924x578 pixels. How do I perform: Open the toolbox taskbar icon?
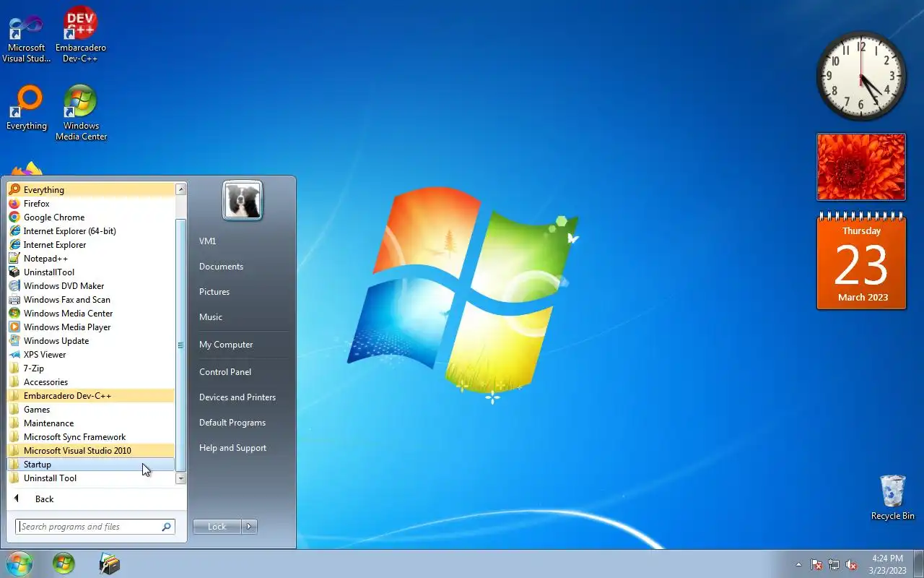[109, 564]
